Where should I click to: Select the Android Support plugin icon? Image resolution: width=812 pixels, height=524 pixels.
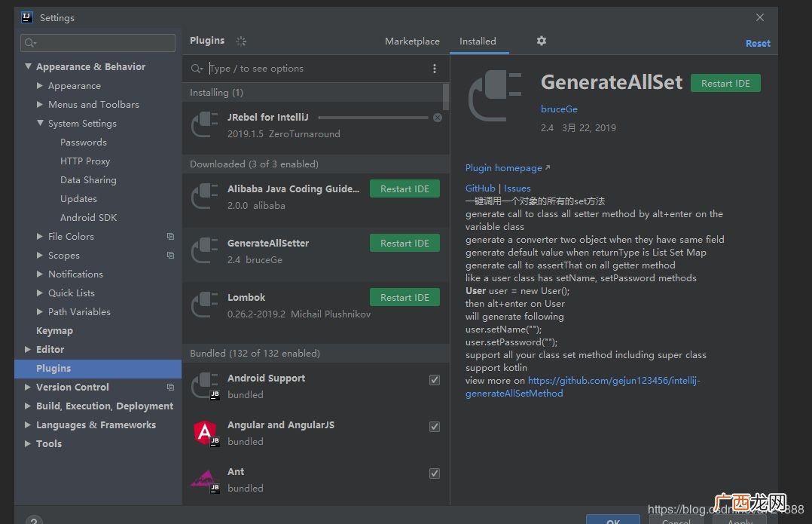[205, 386]
